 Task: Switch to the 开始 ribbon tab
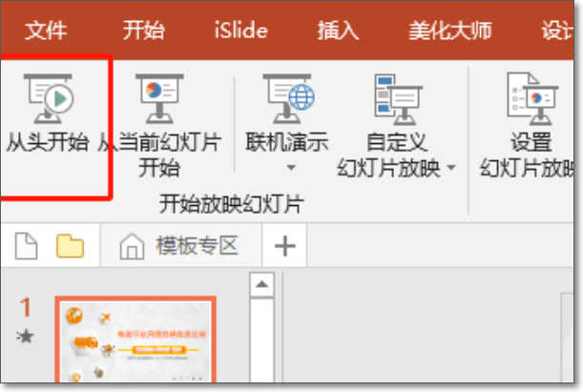coord(144,31)
